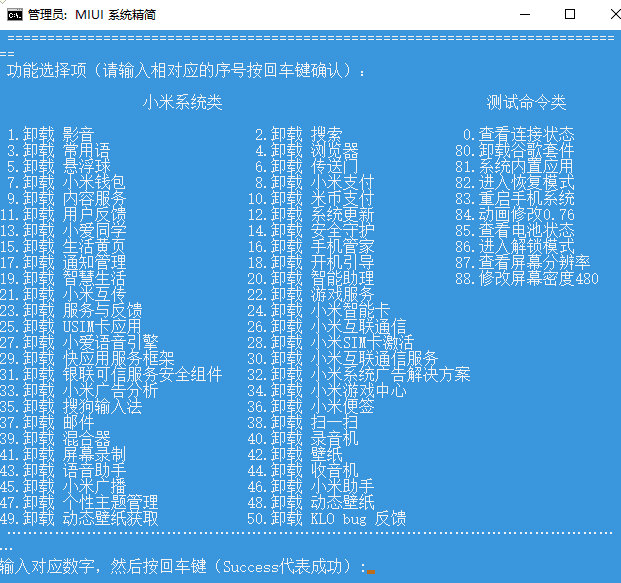The image size is (621, 583).
Task: Select the heading '测试命令类'
Action: click(526, 102)
